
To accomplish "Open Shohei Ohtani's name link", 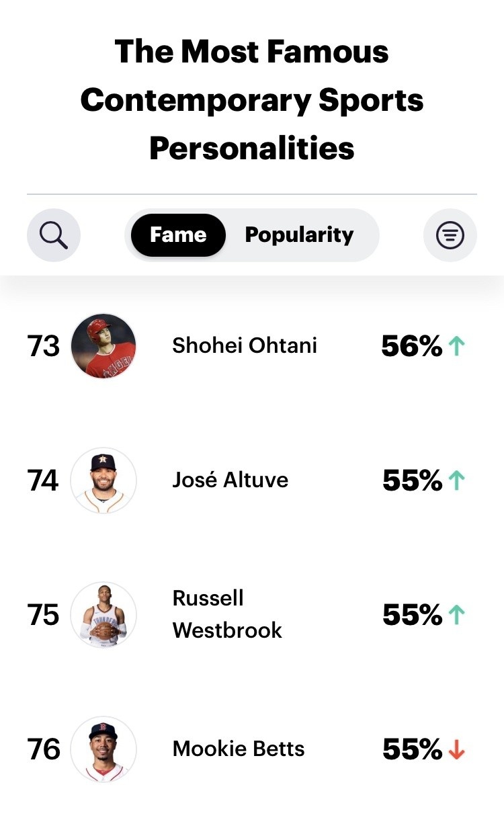I will [x=245, y=345].
